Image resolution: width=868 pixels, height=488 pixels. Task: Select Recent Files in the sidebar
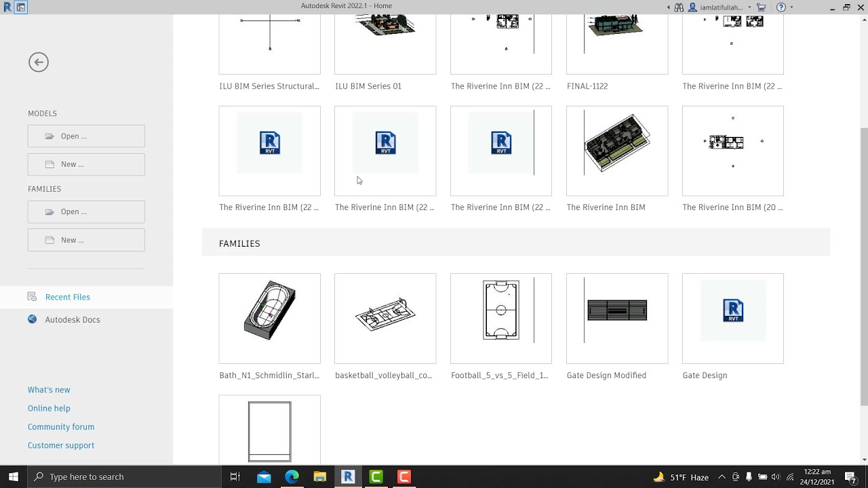(86, 297)
